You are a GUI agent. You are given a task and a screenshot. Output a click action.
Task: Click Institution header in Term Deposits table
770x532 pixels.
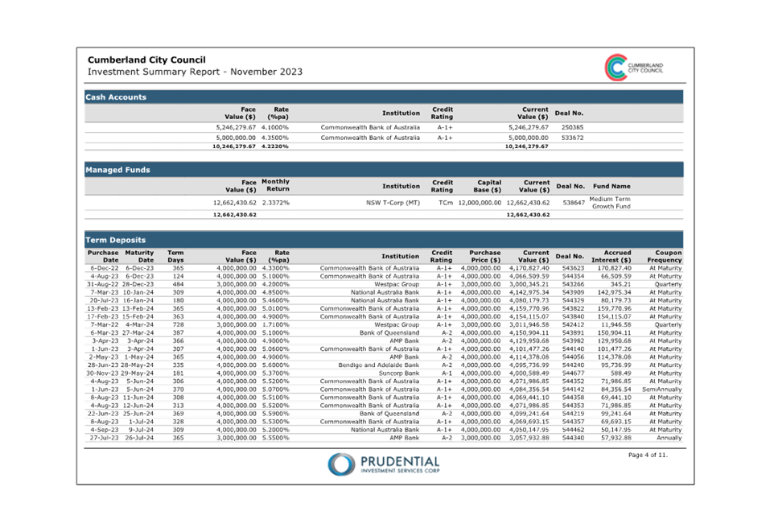(x=401, y=256)
